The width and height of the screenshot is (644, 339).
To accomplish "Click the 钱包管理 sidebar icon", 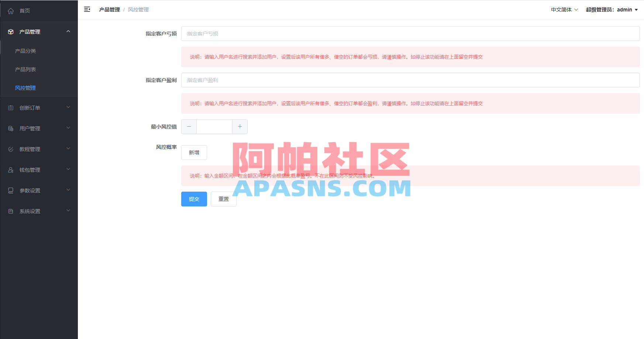I will click(11, 170).
